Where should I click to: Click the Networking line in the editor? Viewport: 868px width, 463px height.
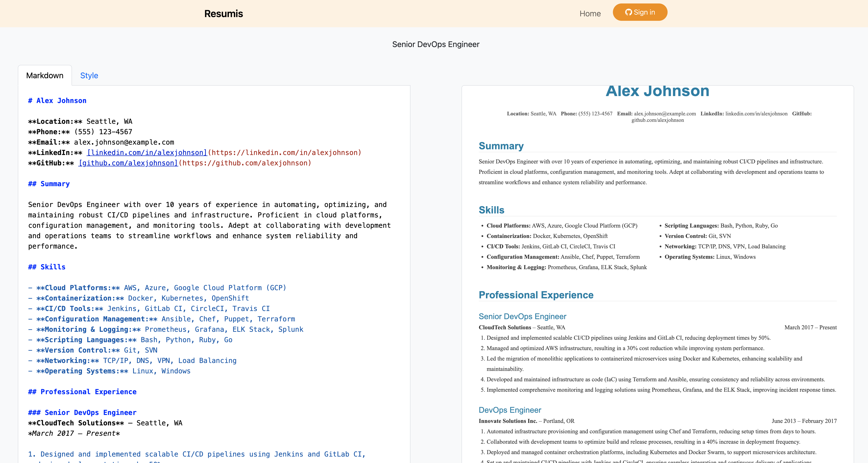coord(132,360)
